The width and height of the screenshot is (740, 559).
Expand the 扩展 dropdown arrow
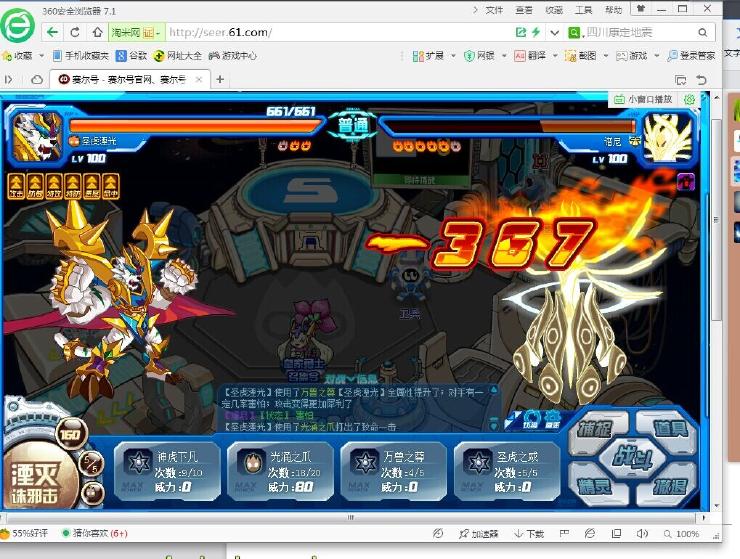[x=454, y=56]
